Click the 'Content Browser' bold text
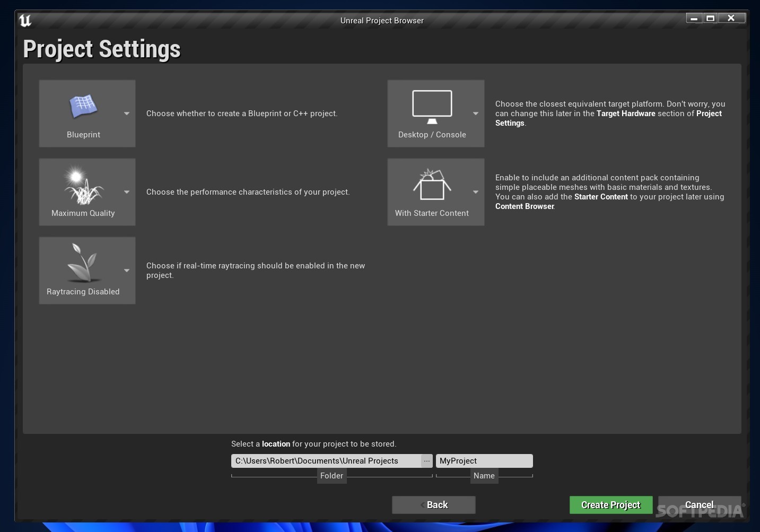This screenshot has width=760, height=532. pyautogui.click(x=525, y=206)
